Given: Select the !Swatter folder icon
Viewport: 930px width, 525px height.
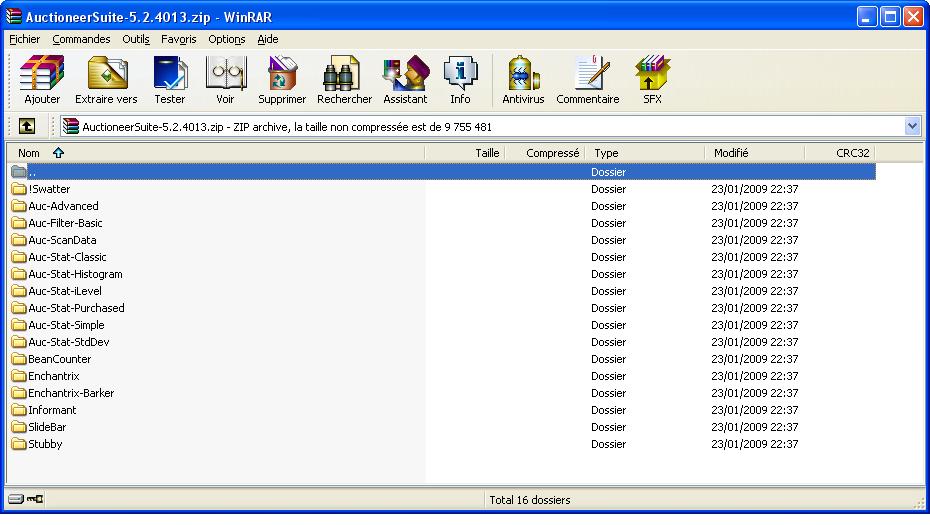Looking at the screenshot, I should click(x=19, y=189).
